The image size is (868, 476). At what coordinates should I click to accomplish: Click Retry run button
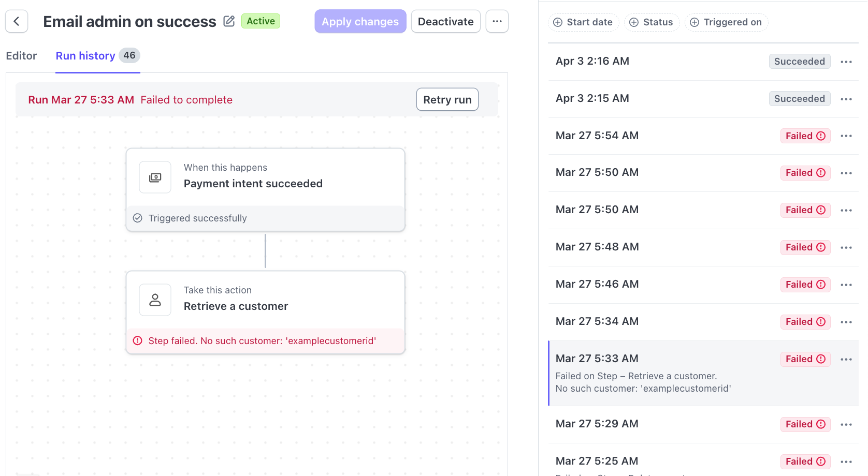[x=447, y=100]
